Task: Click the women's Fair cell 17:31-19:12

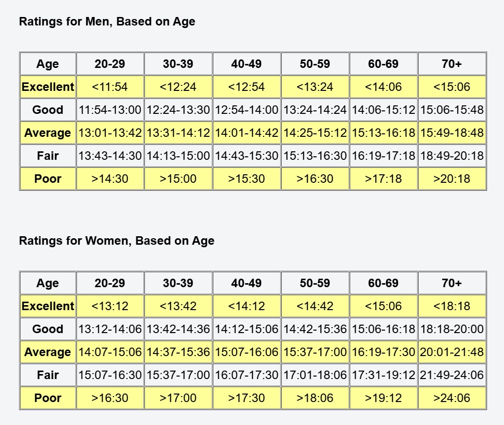Action: [x=383, y=375]
